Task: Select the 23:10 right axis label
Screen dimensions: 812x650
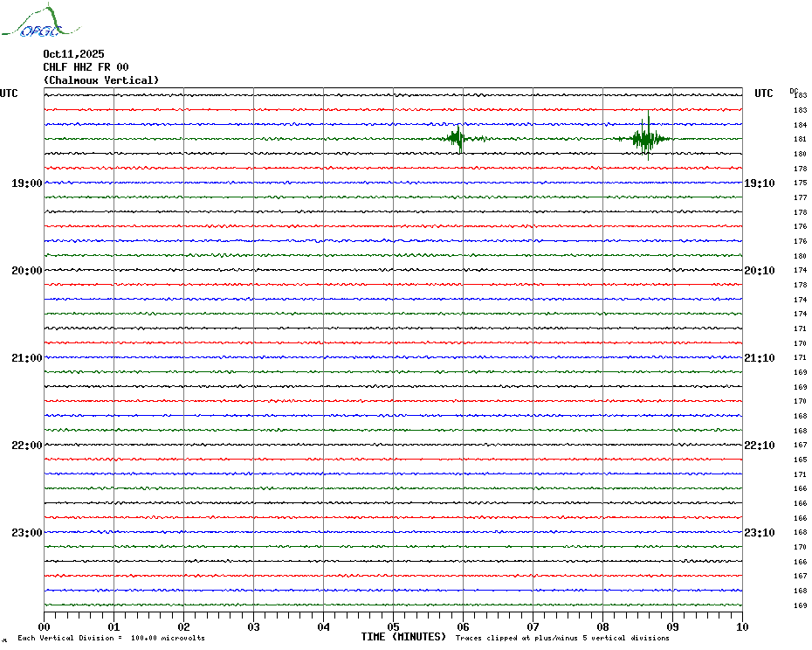Action: [759, 533]
